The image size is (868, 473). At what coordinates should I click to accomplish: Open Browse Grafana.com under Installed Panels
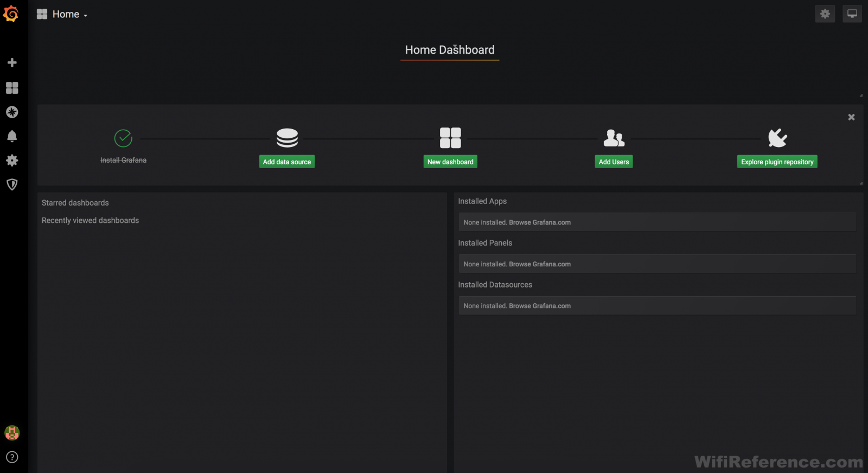[540, 264]
